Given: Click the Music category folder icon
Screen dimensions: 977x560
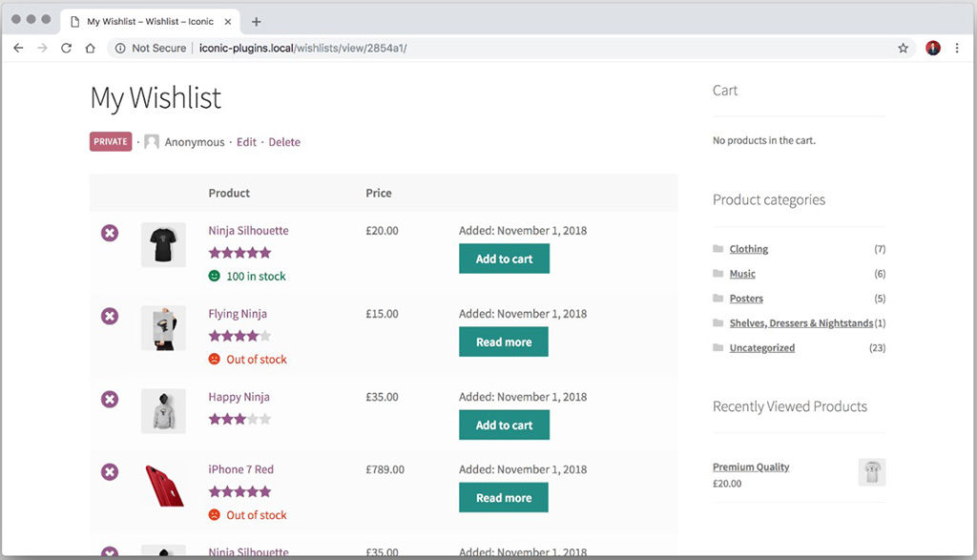Looking at the screenshot, I should click(717, 274).
